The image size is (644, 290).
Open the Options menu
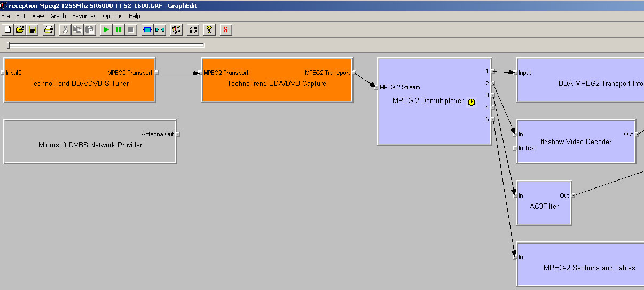tap(113, 16)
